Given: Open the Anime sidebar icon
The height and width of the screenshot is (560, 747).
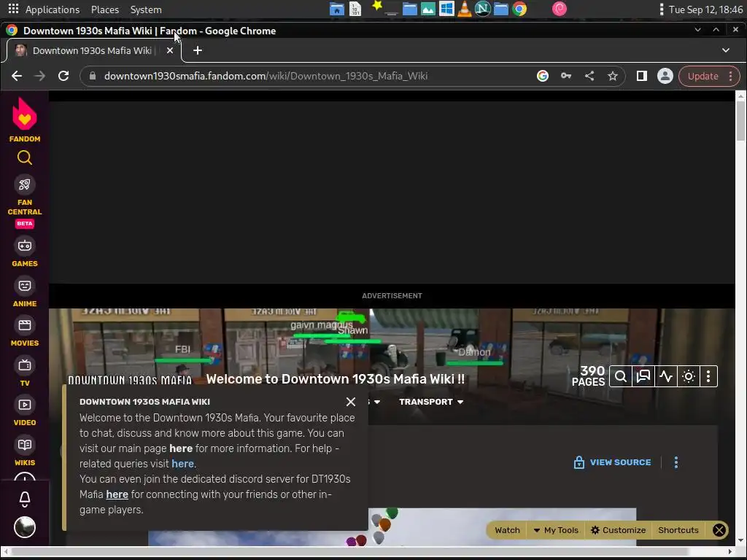Looking at the screenshot, I should point(25,286).
